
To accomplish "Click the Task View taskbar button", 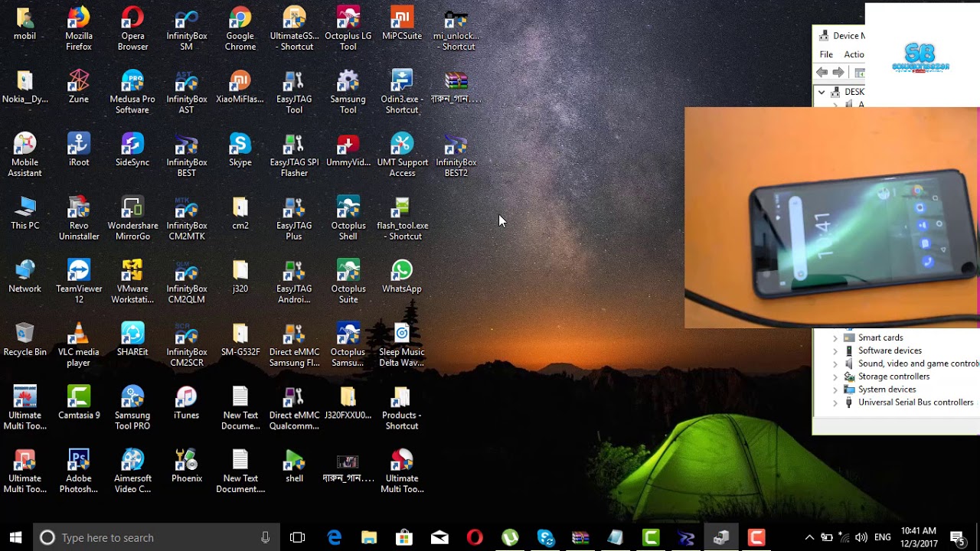I will click(x=297, y=537).
